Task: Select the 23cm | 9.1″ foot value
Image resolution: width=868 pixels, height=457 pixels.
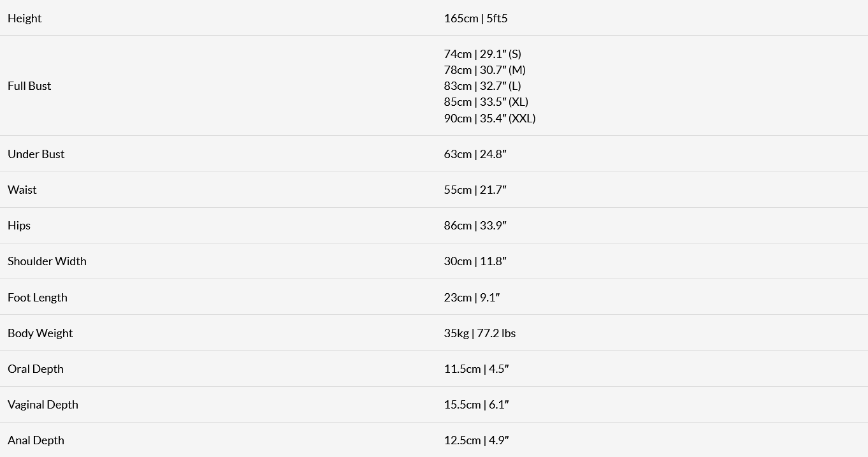Action: click(x=472, y=298)
